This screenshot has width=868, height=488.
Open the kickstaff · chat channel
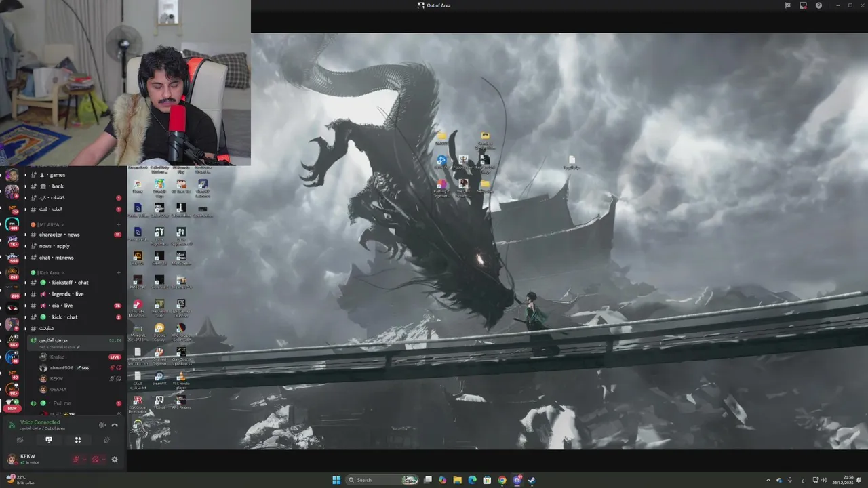pyautogui.click(x=75, y=283)
